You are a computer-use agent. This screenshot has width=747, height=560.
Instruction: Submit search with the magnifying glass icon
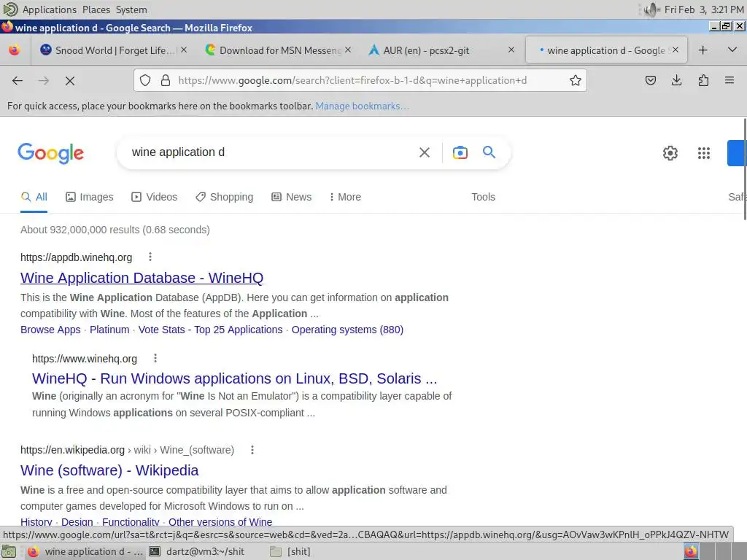pyautogui.click(x=489, y=152)
